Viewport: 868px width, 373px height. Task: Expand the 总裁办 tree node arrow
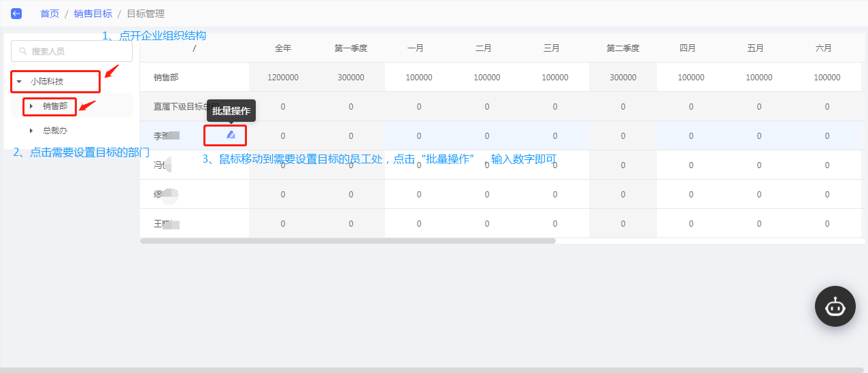31,131
